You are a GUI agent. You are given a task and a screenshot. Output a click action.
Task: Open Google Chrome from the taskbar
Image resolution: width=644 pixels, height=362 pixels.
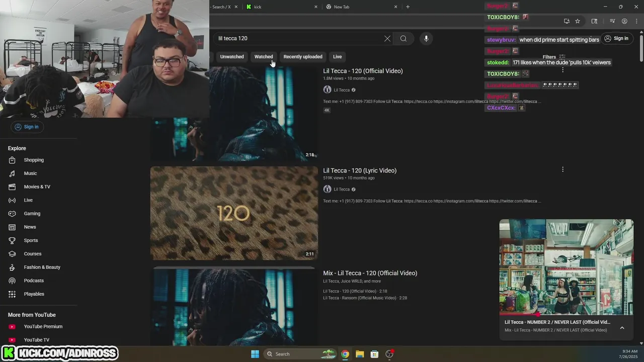click(x=345, y=354)
